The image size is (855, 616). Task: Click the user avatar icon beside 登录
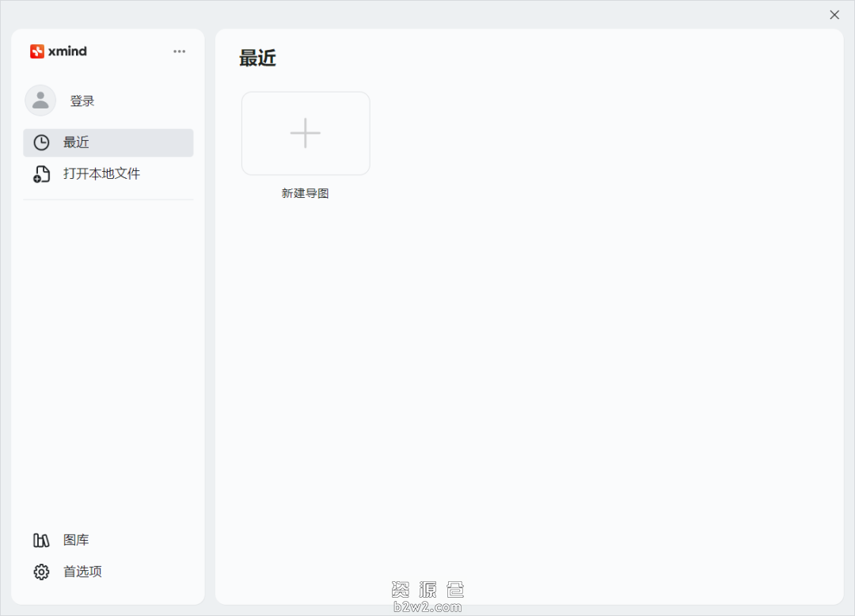(40, 101)
